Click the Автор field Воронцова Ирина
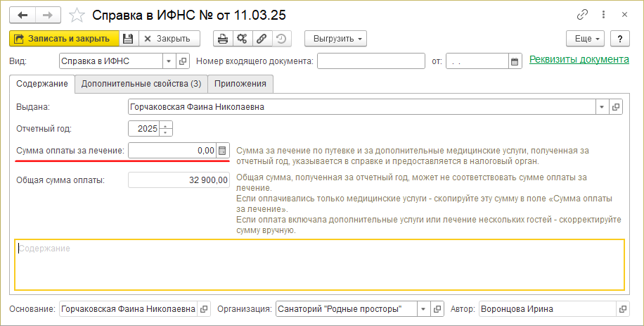Viewport: 644px width, 326px height. [548, 309]
